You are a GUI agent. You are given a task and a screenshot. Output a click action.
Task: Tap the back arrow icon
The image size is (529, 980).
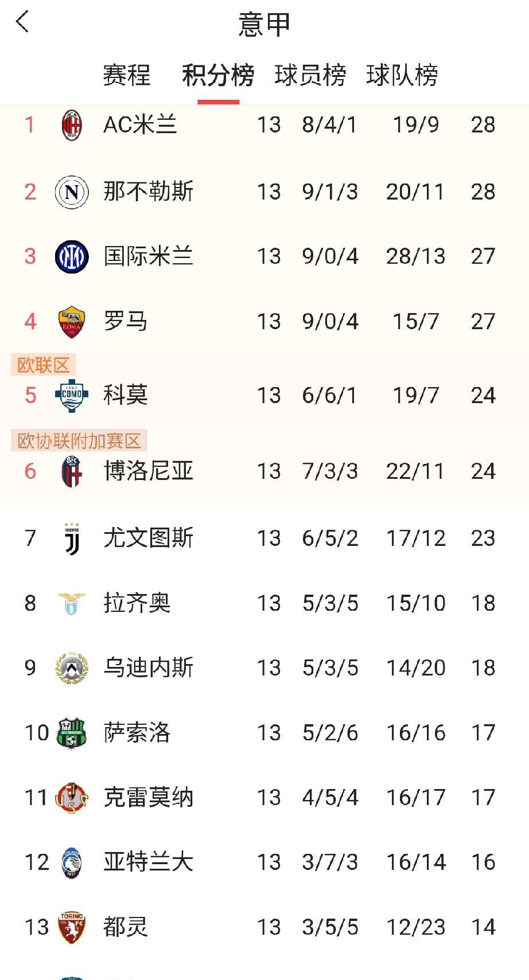(22, 22)
